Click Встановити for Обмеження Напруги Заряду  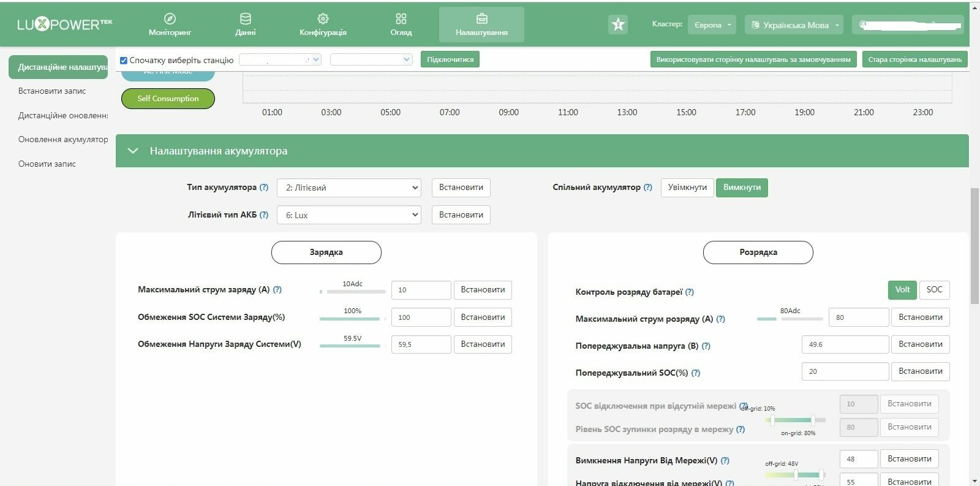(x=483, y=344)
